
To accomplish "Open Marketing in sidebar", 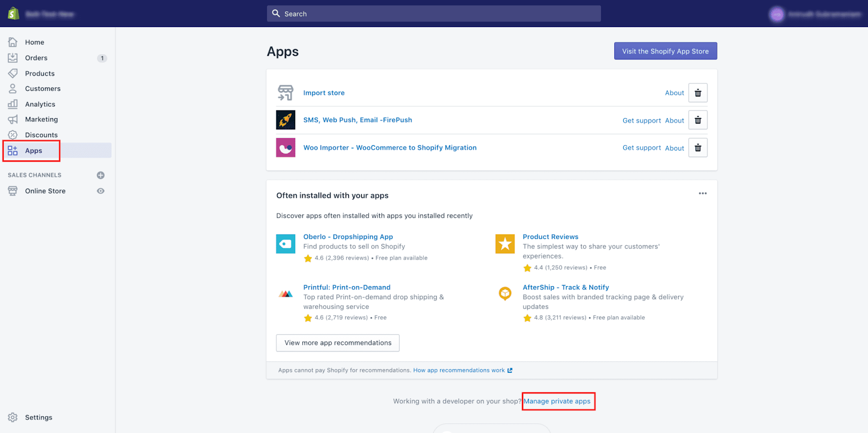I will point(41,119).
